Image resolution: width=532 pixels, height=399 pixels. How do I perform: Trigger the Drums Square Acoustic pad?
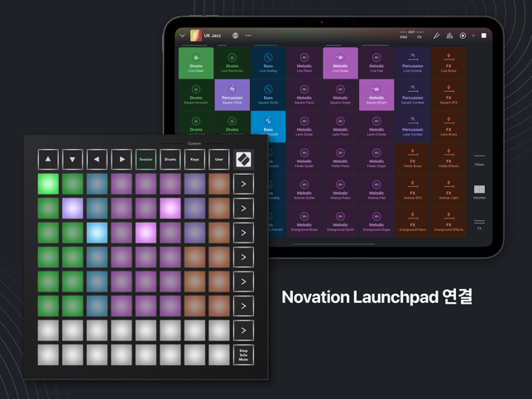(x=196, y=94)
